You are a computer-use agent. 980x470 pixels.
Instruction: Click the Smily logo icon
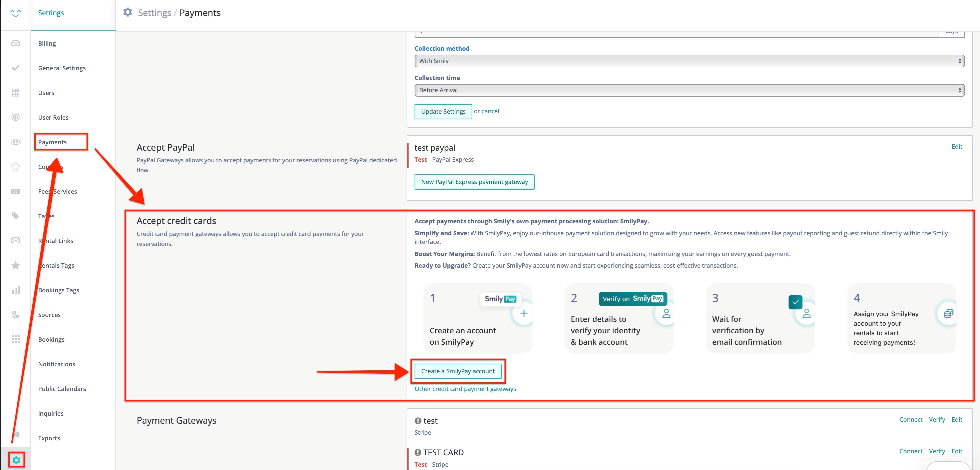pyautogui.click(x=16, y=13)
